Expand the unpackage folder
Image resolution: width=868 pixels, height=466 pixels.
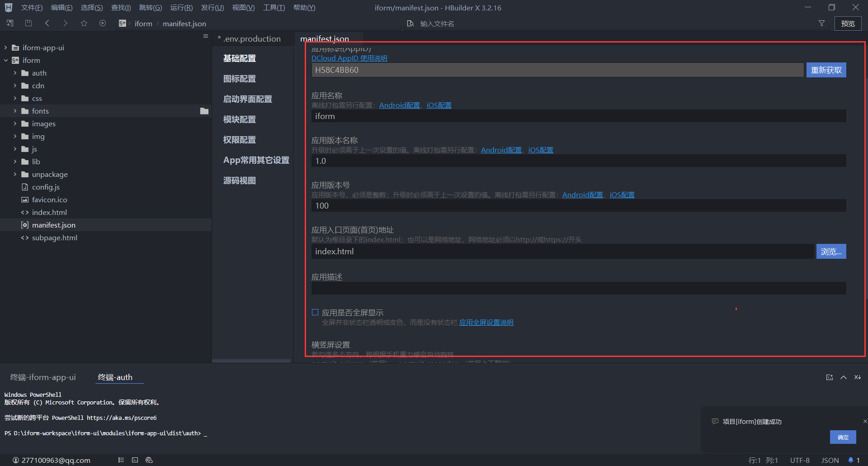coord(15,174)
